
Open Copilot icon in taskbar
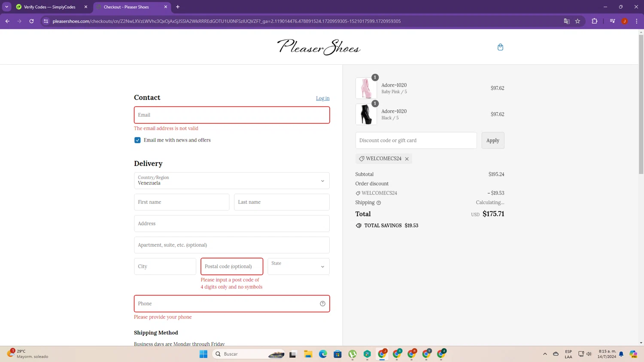click(633, 354)
